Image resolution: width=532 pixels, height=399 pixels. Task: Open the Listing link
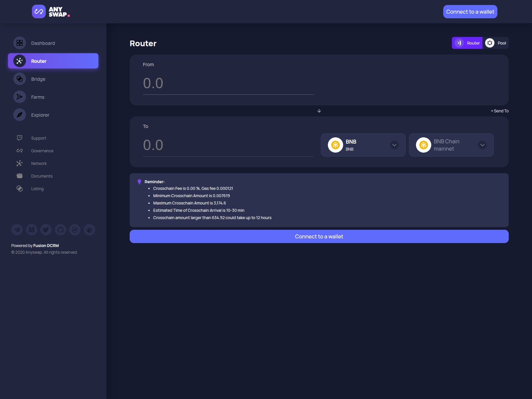click(x=37, y=189)
